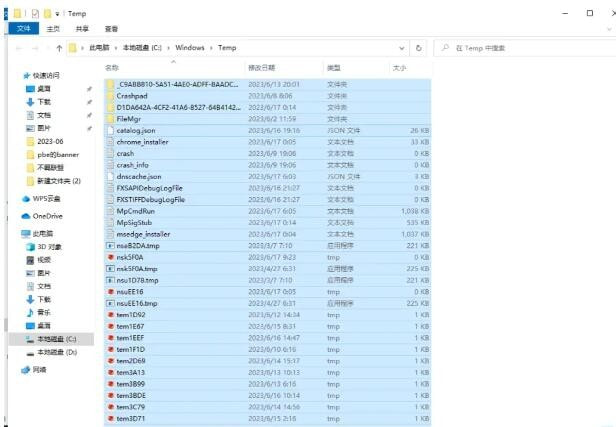Select 网络 in the navigation pane
Screen dimensions: 616x427
pos(39,369)
